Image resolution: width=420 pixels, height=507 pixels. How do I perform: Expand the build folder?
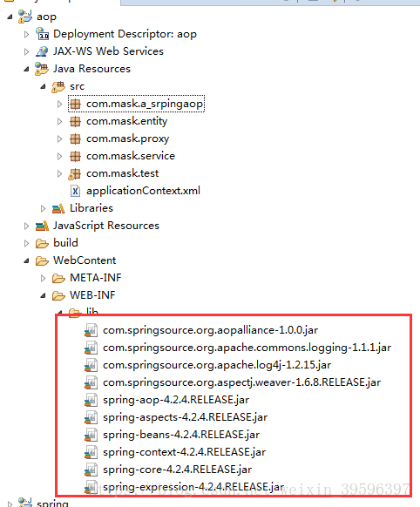[x=26, y=243]
